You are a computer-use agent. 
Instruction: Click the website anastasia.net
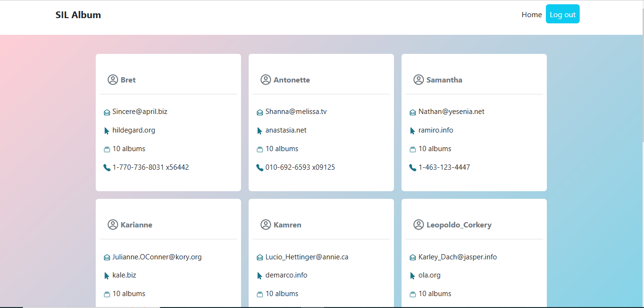tap(286, 130)
